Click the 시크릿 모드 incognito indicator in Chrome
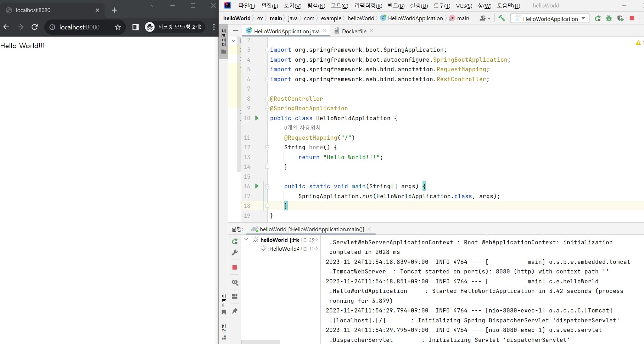Image resolution: width=644 pixels, height=344 pixels. 175,27
